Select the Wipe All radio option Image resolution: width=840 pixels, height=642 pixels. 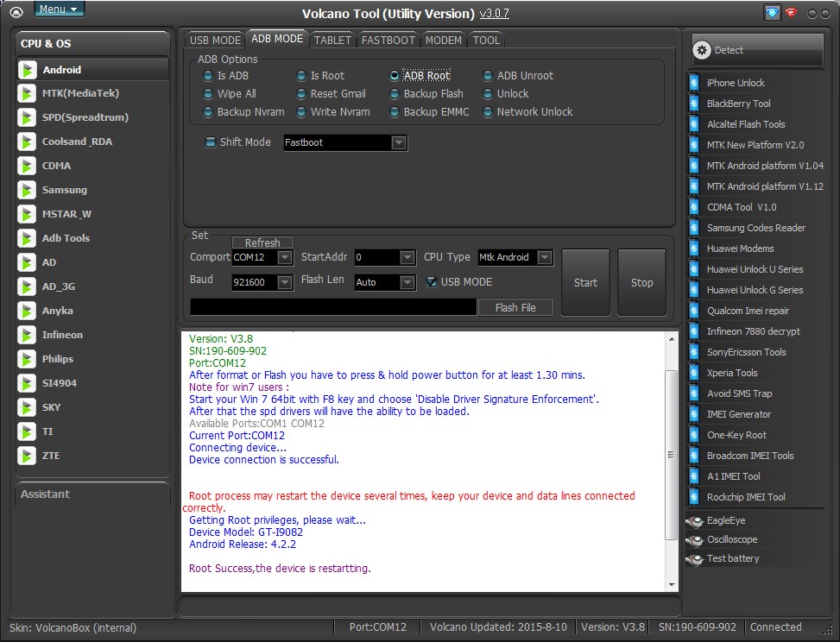tap(208, 94)
